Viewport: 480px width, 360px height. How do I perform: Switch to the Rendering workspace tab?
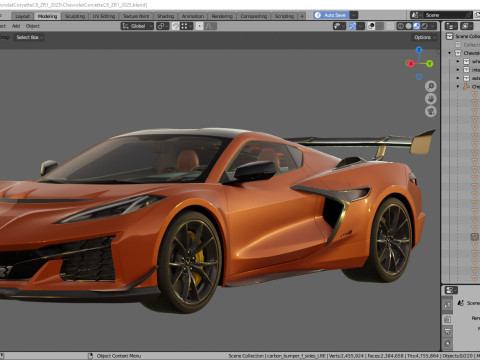[222, 16]
